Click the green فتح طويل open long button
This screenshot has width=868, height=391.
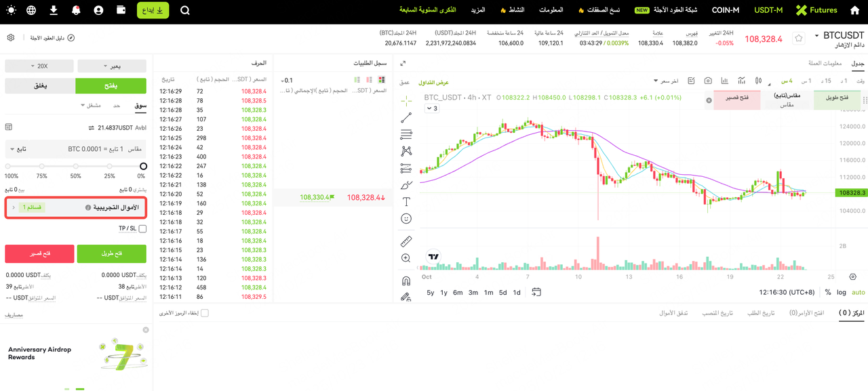[112, 253]
